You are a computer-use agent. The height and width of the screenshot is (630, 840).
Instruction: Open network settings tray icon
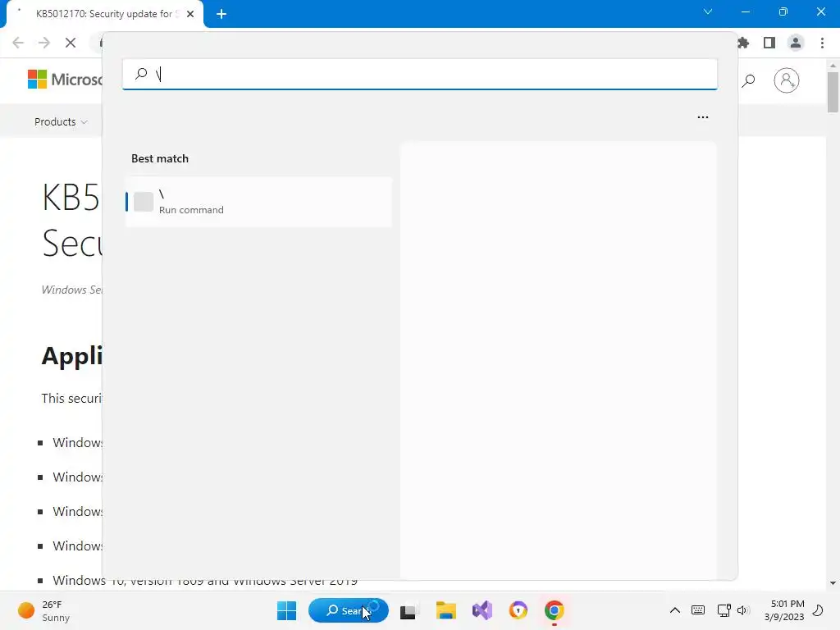tap(724, 610)
